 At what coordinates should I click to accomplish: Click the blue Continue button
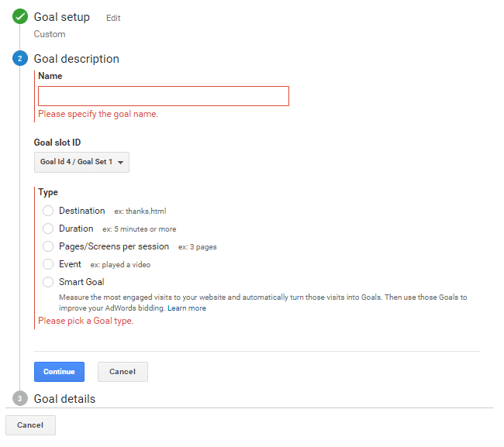coord(59,372)
